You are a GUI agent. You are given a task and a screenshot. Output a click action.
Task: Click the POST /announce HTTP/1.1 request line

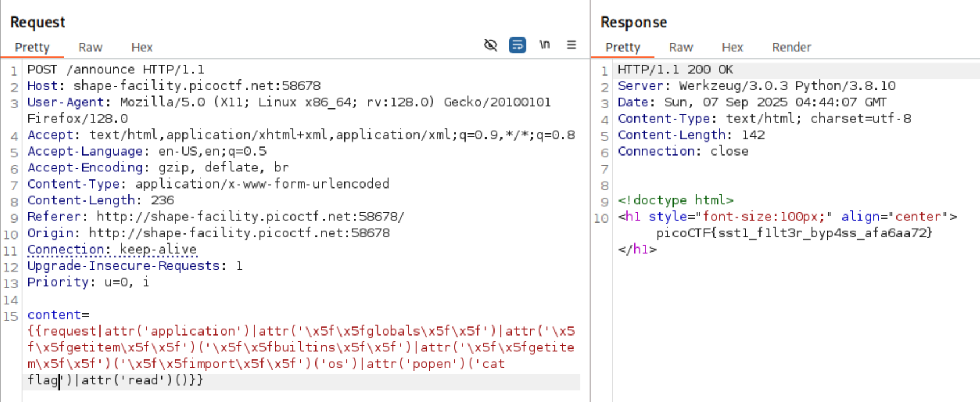(x=116, y=69)
